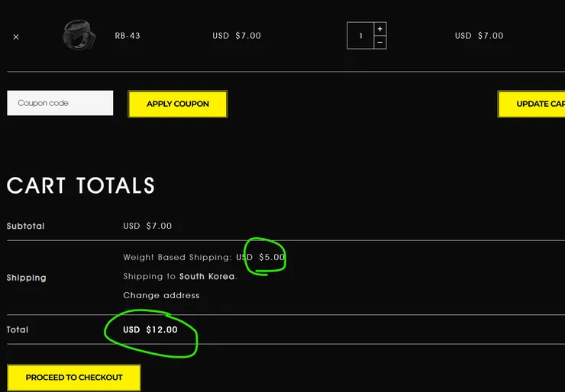Open the RB-43 product thumbnail image
Screen dimensions: 565x392
(79, 35)
